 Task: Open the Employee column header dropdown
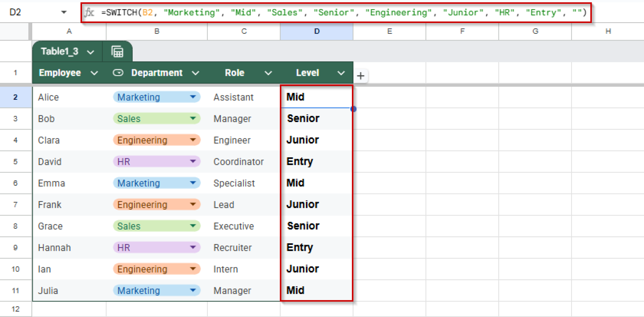94,72
